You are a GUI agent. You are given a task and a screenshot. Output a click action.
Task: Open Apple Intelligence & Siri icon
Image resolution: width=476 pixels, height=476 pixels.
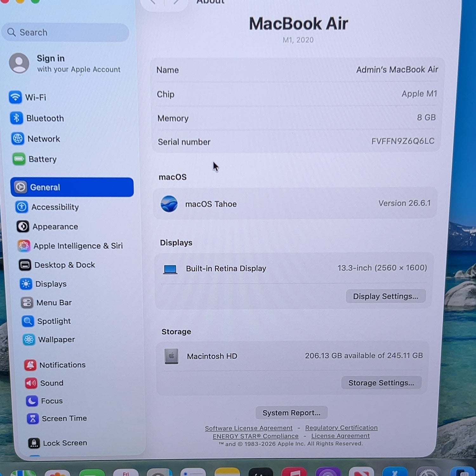24,246
